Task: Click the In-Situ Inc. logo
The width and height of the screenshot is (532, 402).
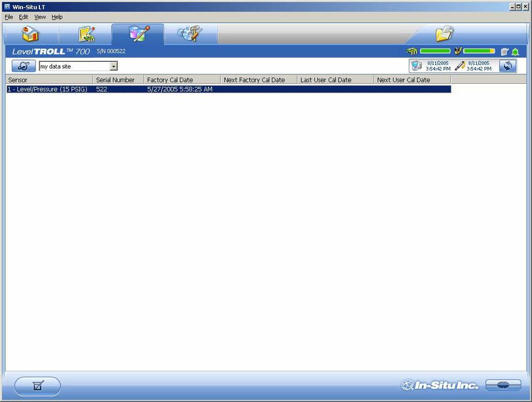Action: coord(440,385)
